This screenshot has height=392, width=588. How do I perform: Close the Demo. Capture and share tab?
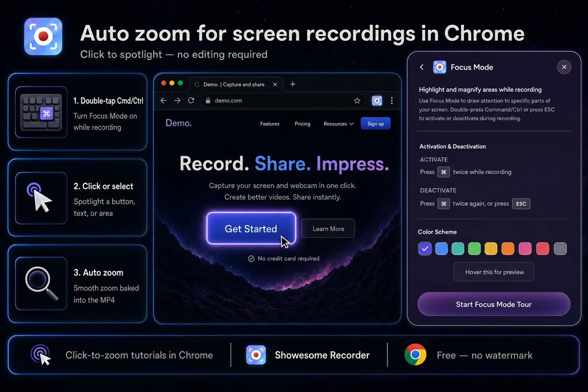[x=275, y=85]
